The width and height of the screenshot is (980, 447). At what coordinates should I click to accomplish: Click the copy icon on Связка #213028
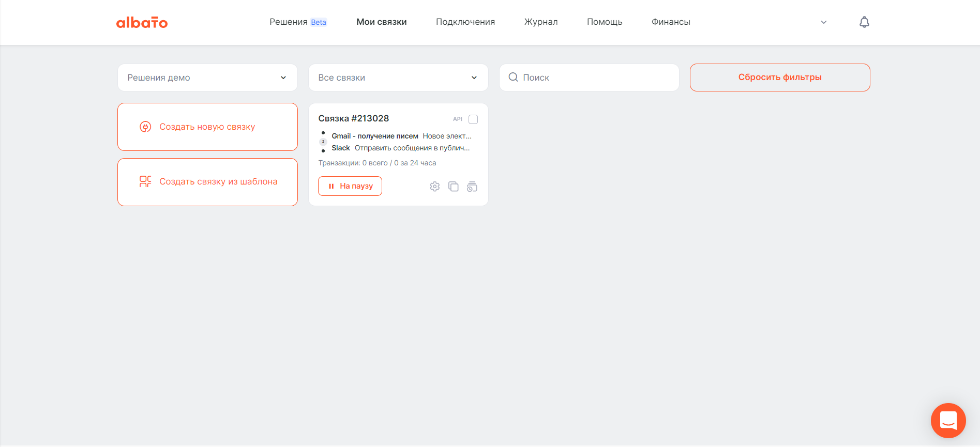click(x=453, y=187)
